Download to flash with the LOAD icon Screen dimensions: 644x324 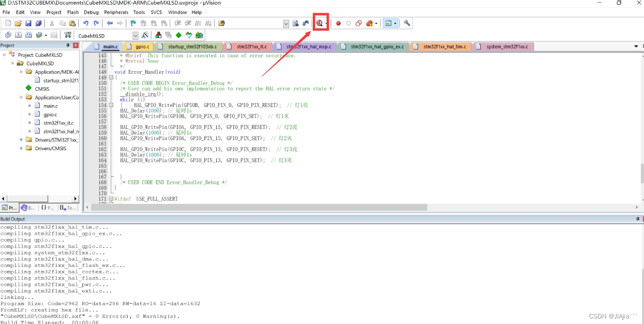pyautogui.click(x=68, y=35)
